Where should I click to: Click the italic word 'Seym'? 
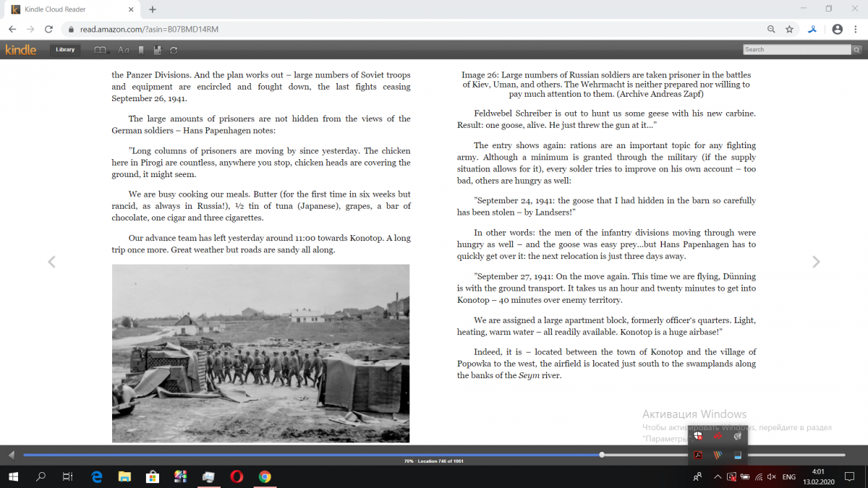(529, 375)
